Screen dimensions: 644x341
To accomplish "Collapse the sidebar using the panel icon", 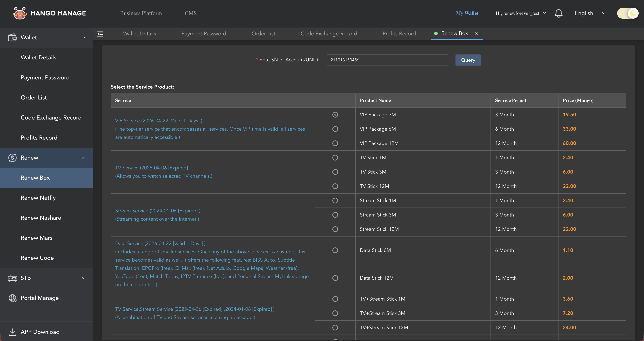I will (x=100, y=33).
